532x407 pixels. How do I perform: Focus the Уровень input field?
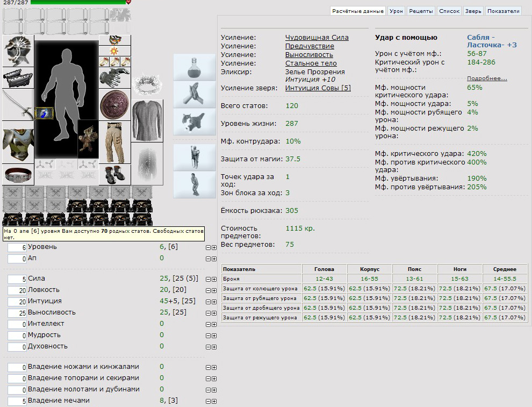pos(17,247)
